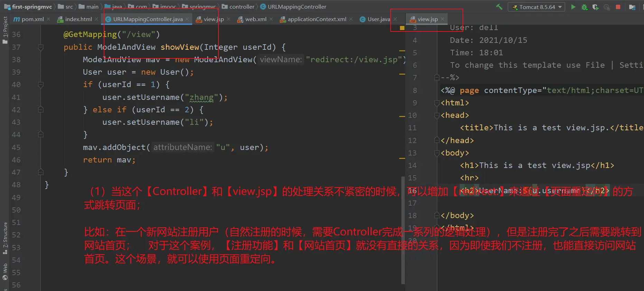The height and width of the screenshot is (291, 644).
Task: Click the applicationContext.xml file icon
Action: 283,19
